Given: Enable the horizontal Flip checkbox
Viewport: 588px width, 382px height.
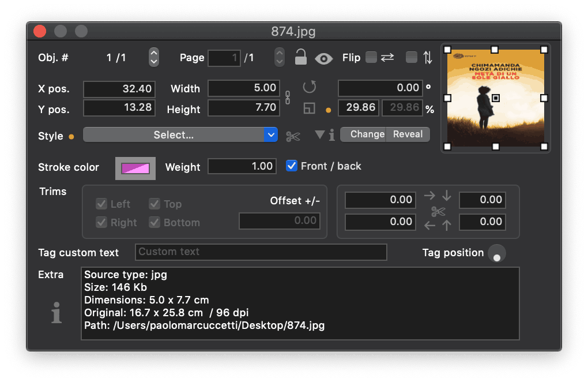Looking at the screenshot, I should (371, 57).
